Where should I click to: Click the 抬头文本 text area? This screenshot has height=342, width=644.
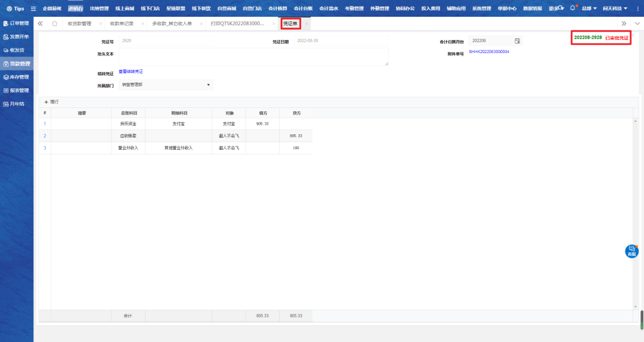click(x=253, y=57)
